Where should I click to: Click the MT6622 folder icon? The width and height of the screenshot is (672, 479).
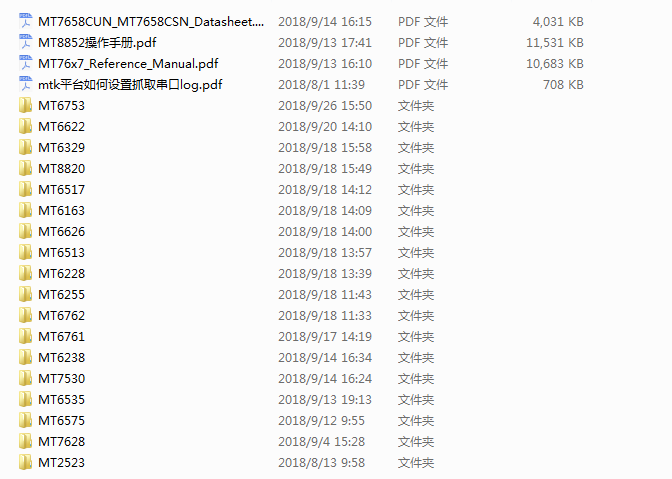click(x=26, y=126)
